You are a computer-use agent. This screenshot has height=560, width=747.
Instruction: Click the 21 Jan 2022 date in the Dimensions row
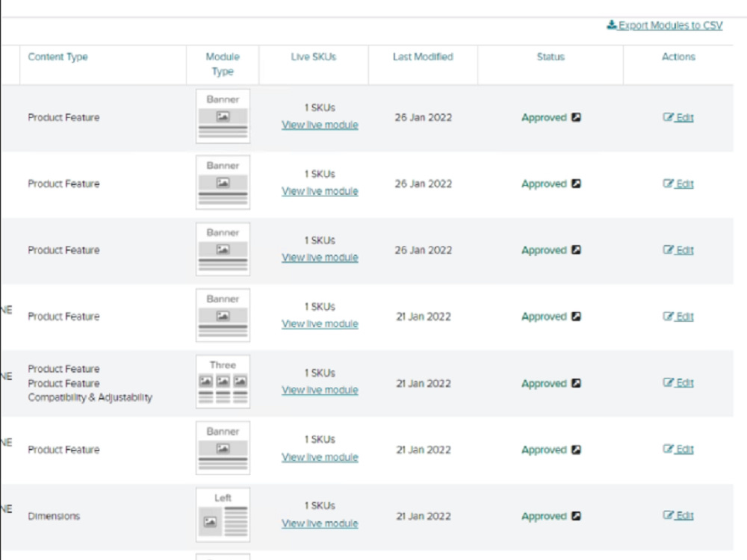click(423, 516)
